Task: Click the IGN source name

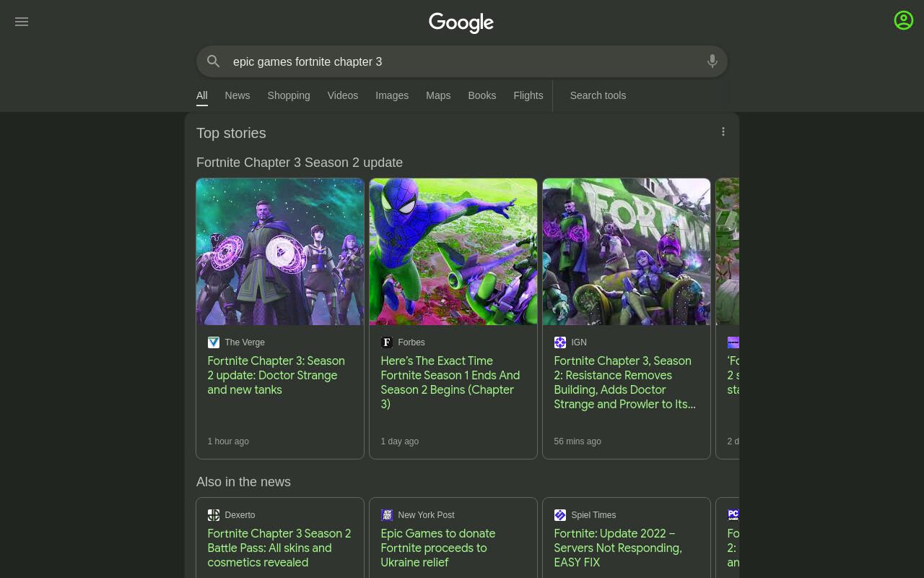Action: 579,342
